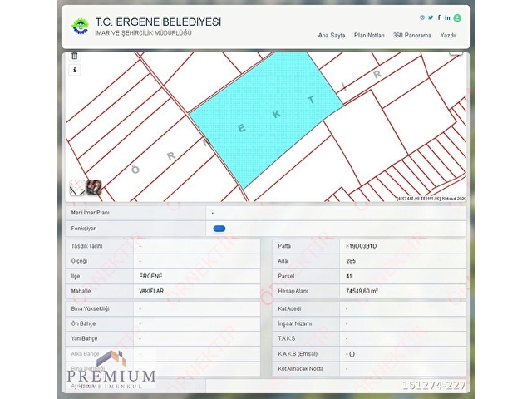Click the Yan Bahçe label
The width and height of the screenshot is (532, 399).
[x=84, y=338]
